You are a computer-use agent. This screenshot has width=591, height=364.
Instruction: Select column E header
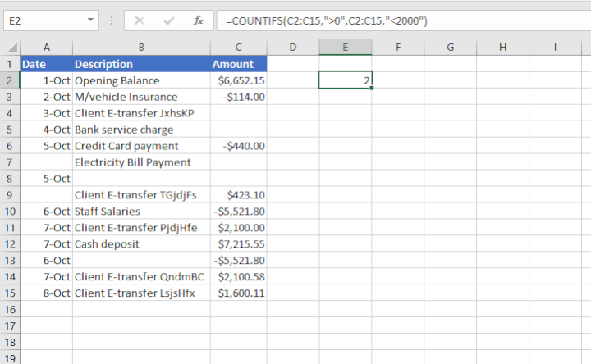click(345, 48)
